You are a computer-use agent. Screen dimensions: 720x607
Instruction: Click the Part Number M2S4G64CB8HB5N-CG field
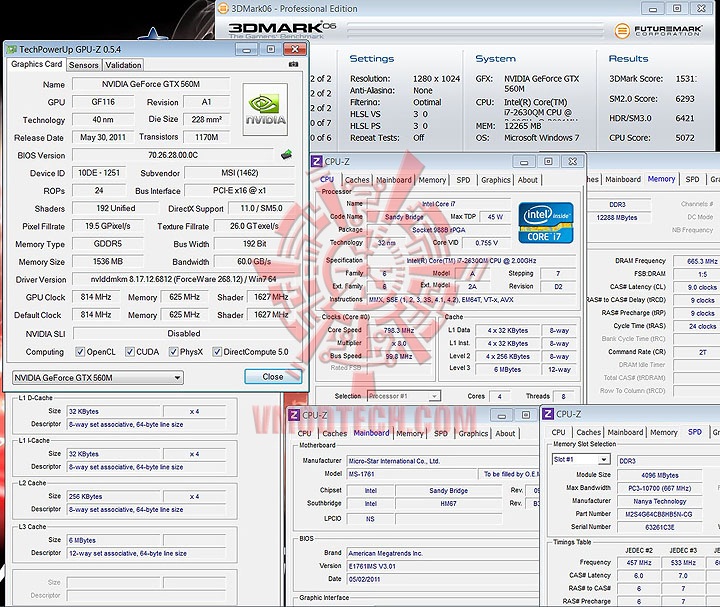pos(659,514)
